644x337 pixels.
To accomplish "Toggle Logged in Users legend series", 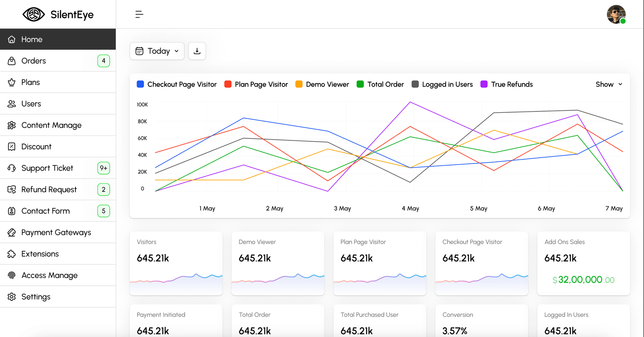I will click(x=442, y=84).
